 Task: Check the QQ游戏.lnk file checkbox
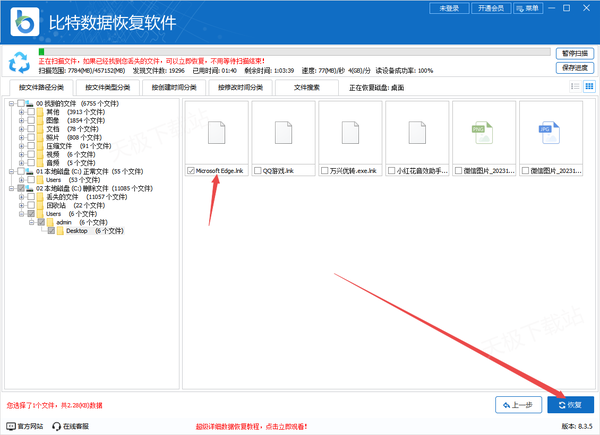pos(256,171)
